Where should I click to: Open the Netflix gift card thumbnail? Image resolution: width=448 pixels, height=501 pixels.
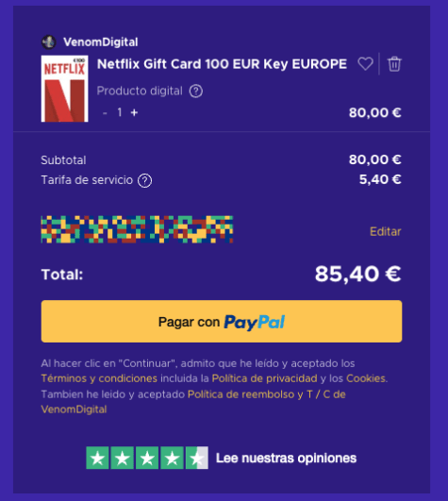tap(65, 89)
